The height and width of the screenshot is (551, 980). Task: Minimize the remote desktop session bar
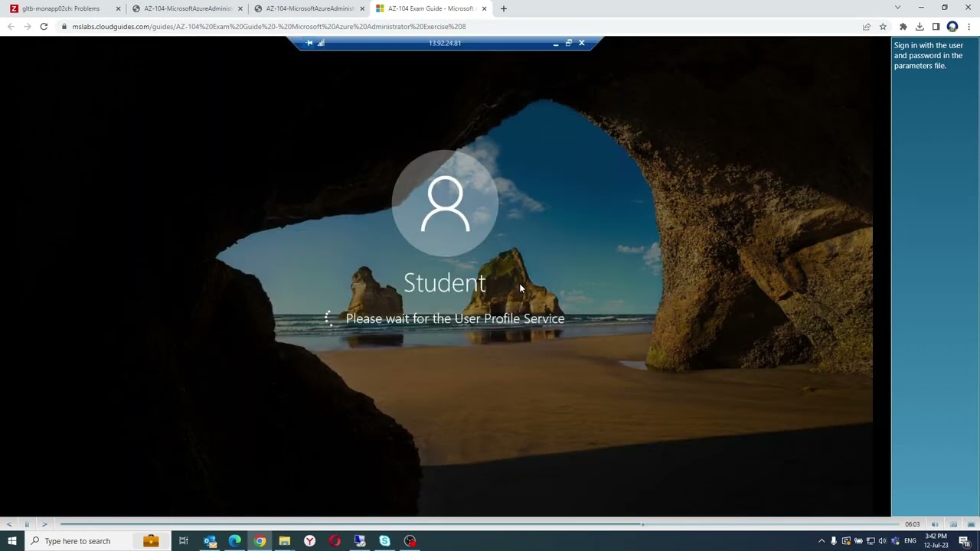pyautogui.click(x=556, y=44)
